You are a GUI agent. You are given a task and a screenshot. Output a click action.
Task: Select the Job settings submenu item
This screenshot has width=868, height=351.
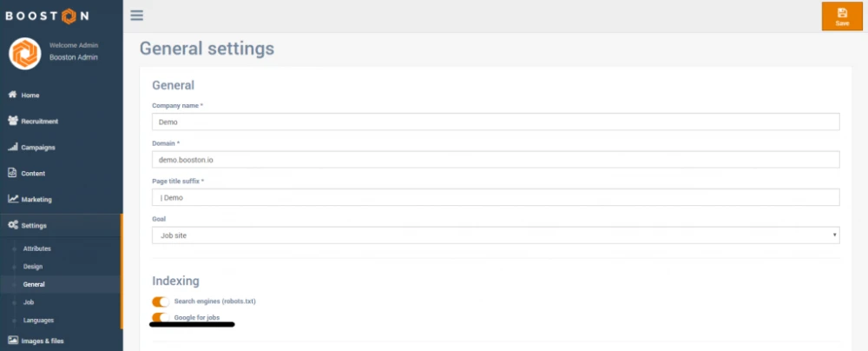29,302
